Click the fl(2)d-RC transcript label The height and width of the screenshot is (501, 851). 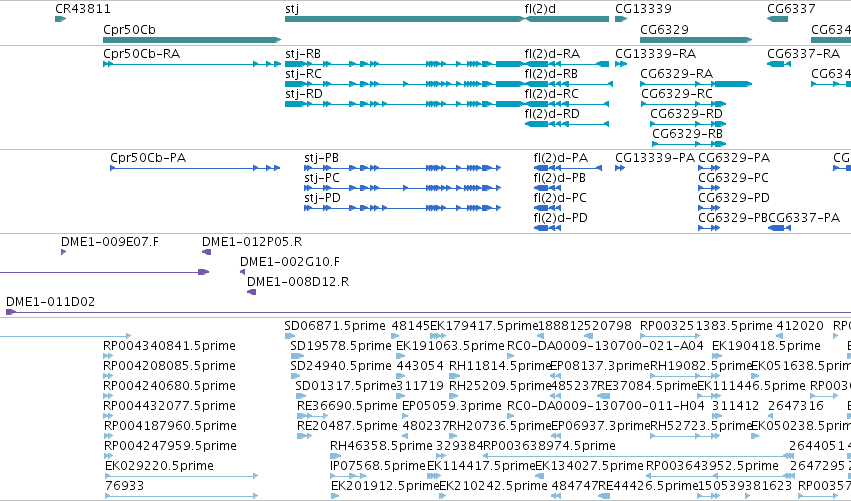pyautogui.click(x=551, y=94)
